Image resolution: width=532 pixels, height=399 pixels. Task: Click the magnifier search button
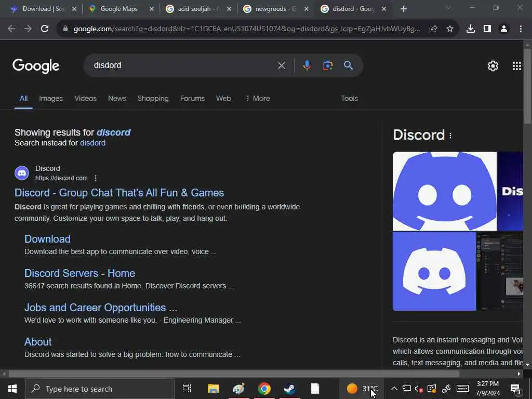[348, 65]
